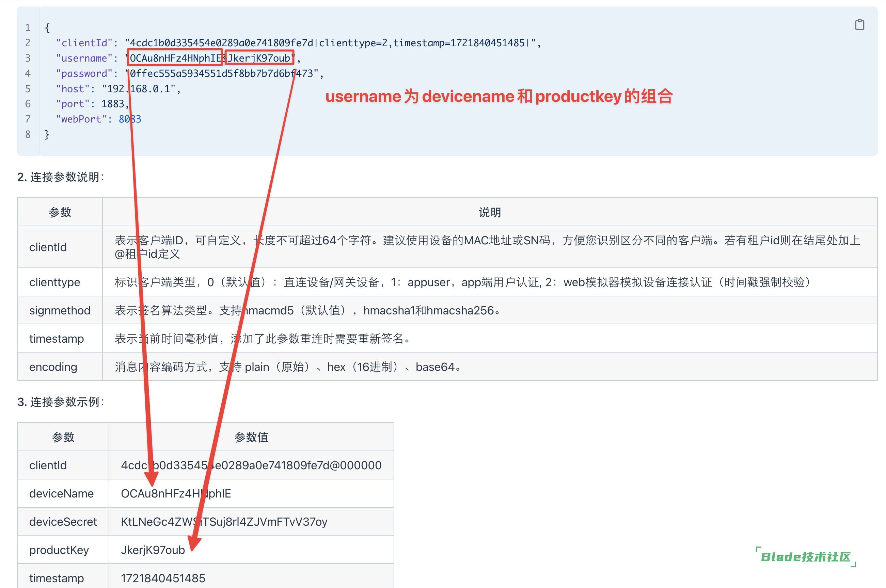Click the copy code clipboard icon
The image size is (886, 588).
pos(859,25)
